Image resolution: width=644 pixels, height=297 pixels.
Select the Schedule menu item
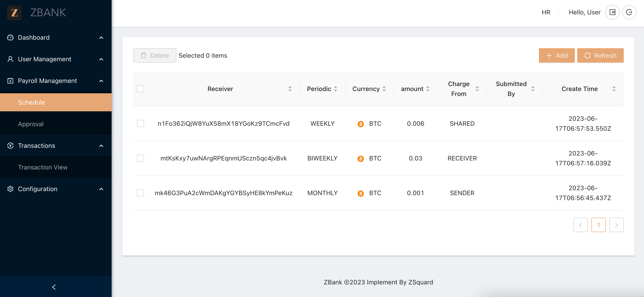click(56, 102)
